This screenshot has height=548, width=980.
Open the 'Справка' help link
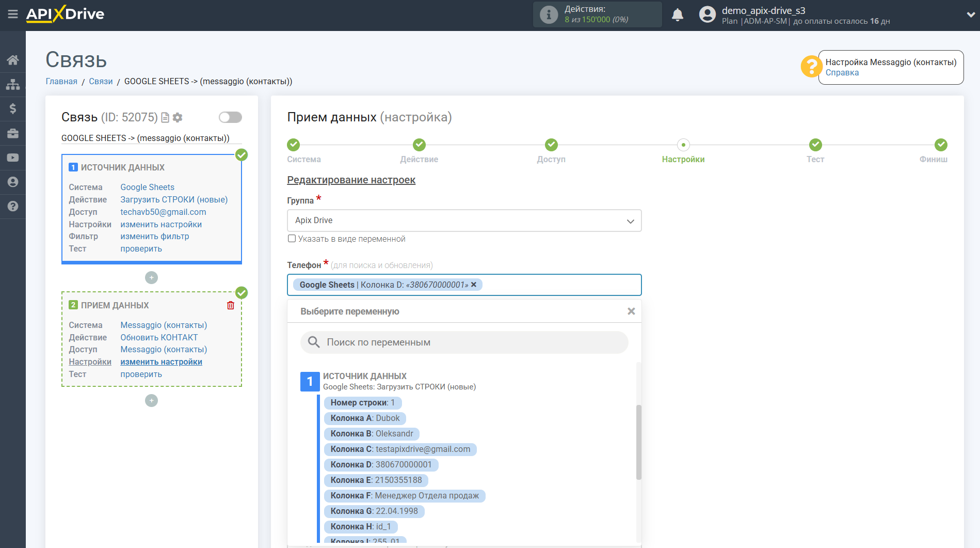(842, 73)
